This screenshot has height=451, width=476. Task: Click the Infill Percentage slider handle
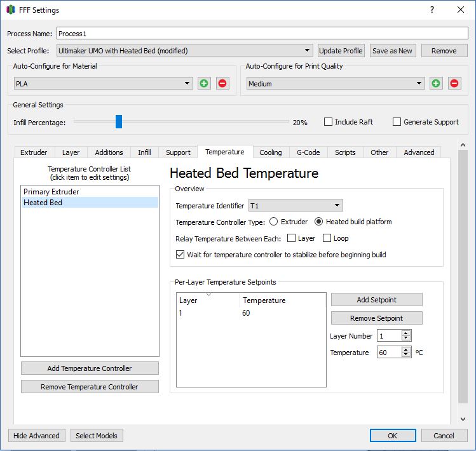click(x=119, y=122)
